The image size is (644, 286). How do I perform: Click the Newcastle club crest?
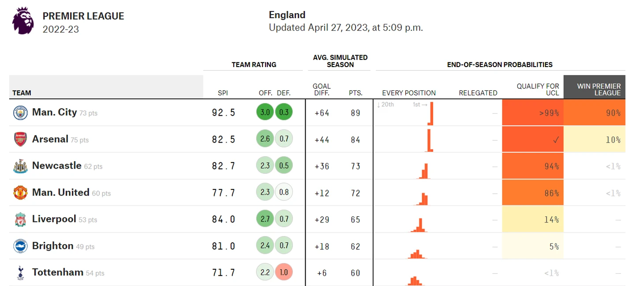(20, 166)
